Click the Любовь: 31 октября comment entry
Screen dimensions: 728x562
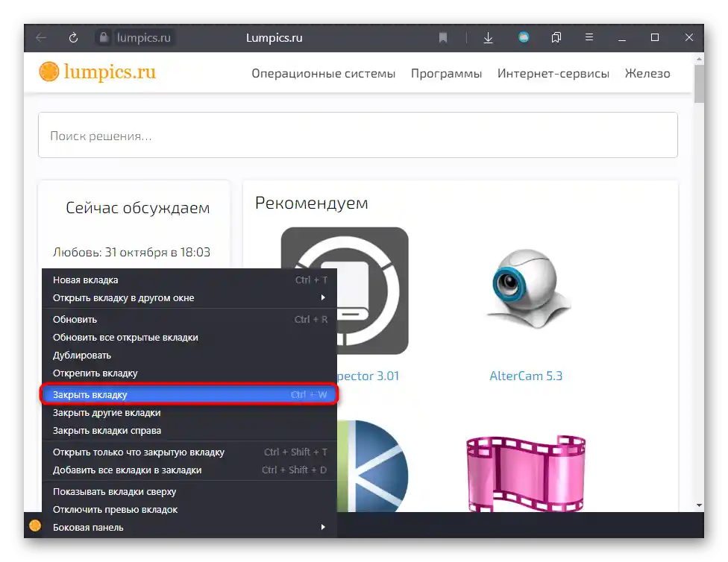[x=131, y=252]
